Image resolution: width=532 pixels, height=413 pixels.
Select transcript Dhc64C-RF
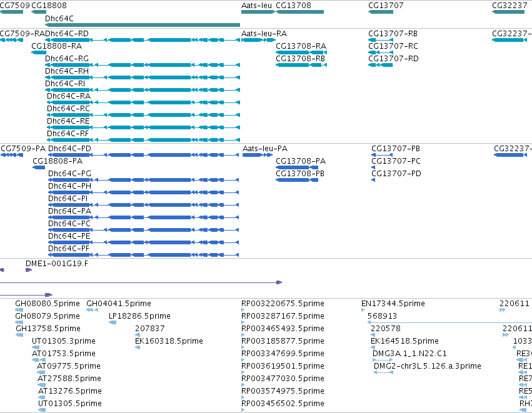[143, 140]
